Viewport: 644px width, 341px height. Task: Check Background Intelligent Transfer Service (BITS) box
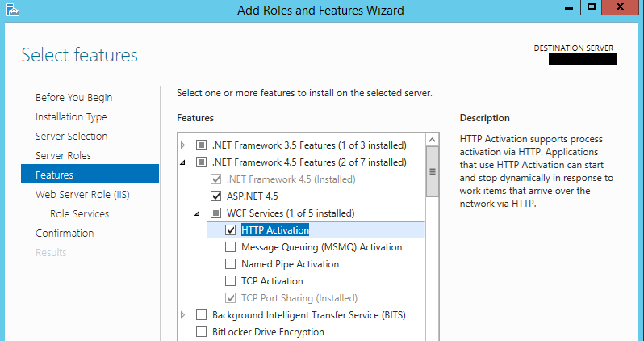pos(201,315)
